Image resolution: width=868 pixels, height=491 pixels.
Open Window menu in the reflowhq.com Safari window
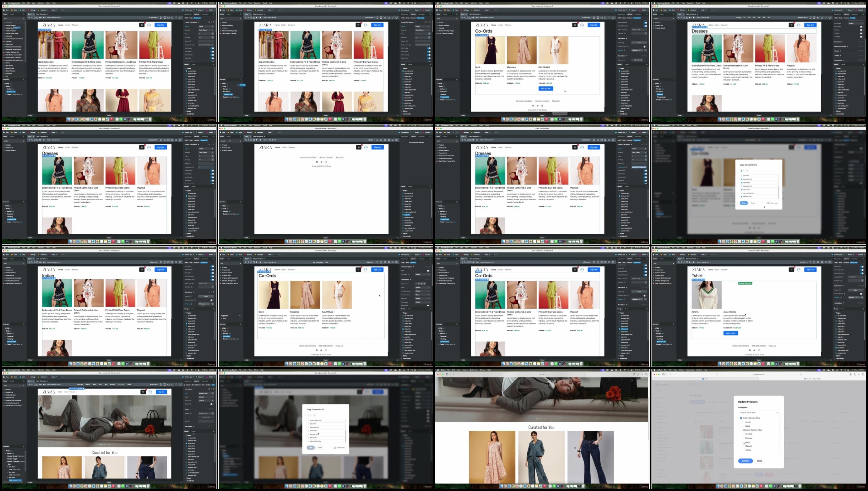click(699, 370)
